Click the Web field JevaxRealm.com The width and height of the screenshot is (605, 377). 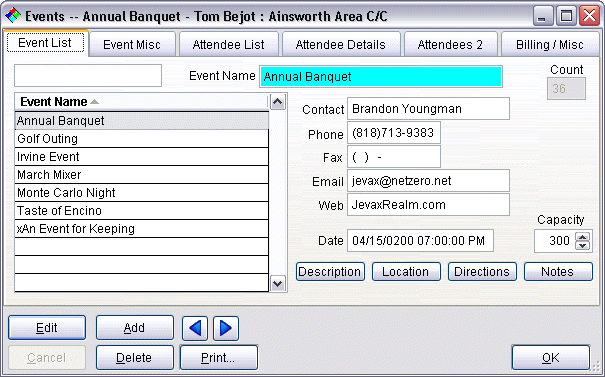428,205
